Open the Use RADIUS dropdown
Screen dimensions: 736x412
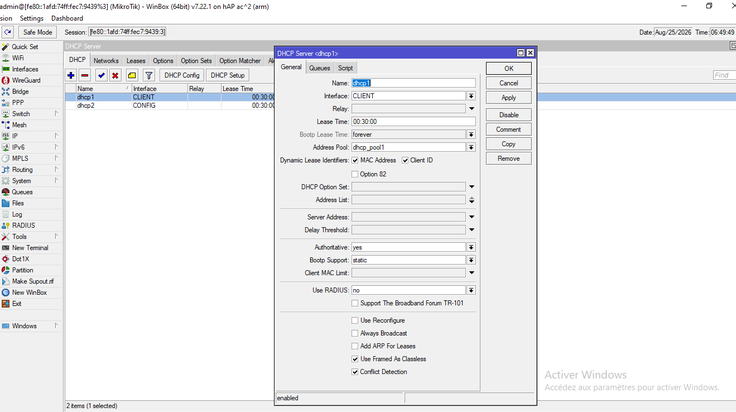[x=471, y=290]
